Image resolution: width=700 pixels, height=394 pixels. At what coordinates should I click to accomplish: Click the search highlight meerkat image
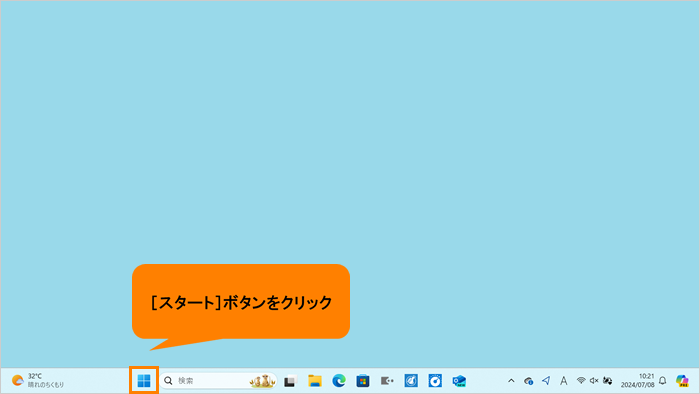(x=262, y=381)
